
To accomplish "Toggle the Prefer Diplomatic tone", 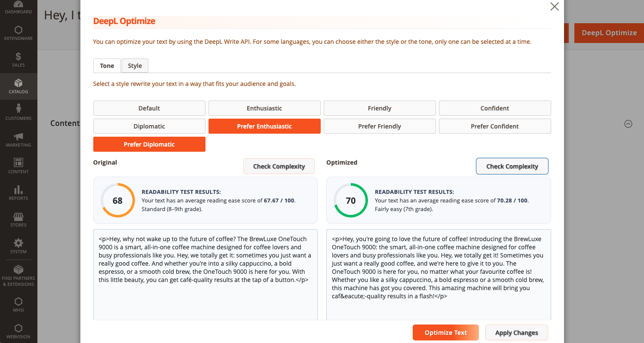I will pos(149,144).
